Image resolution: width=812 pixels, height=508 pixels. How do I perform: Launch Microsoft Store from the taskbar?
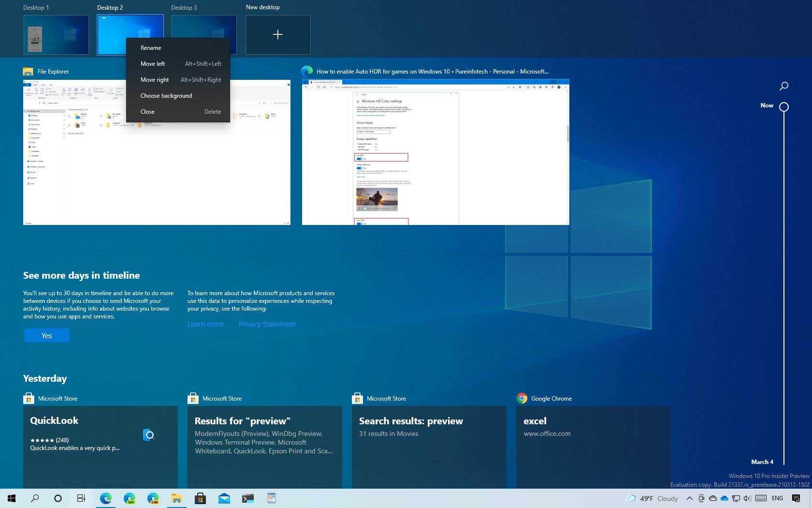[x=200, y=498]
